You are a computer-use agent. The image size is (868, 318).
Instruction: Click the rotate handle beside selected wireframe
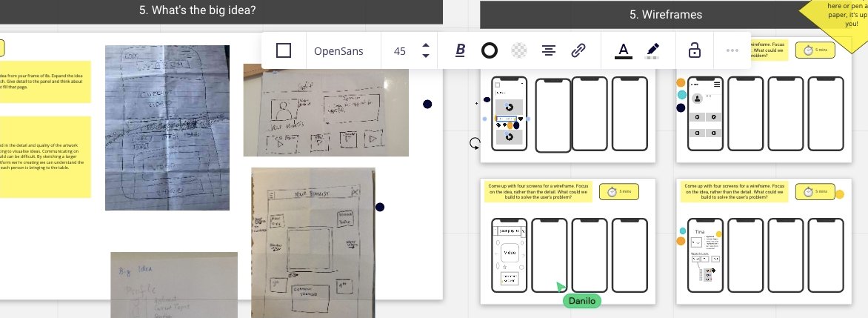[475, 144]
